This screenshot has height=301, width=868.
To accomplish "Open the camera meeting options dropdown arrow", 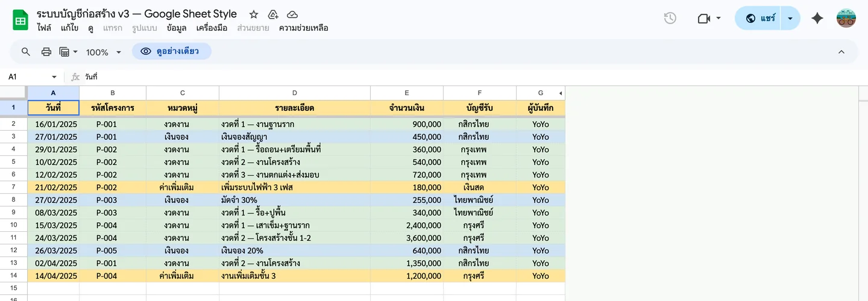I will [x=719, y=19].
